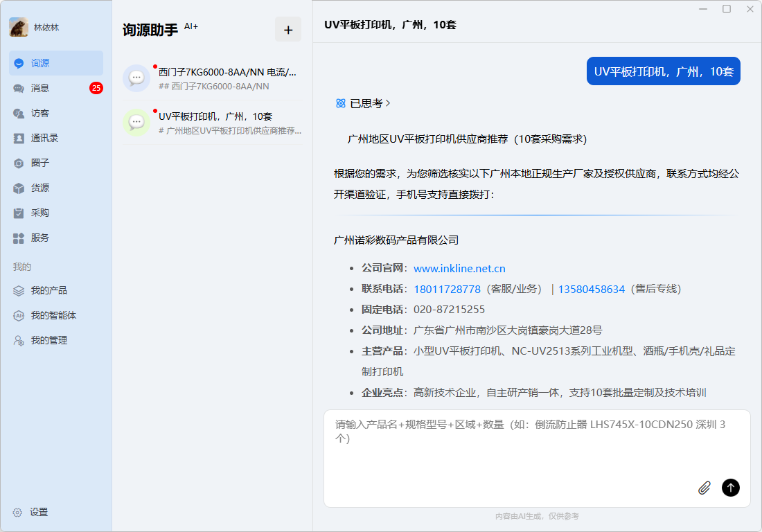Click the UV平板打印机 chat window title
Image resolution: width=762 pixels, height=532 pixels.
(x=390, y=25)
